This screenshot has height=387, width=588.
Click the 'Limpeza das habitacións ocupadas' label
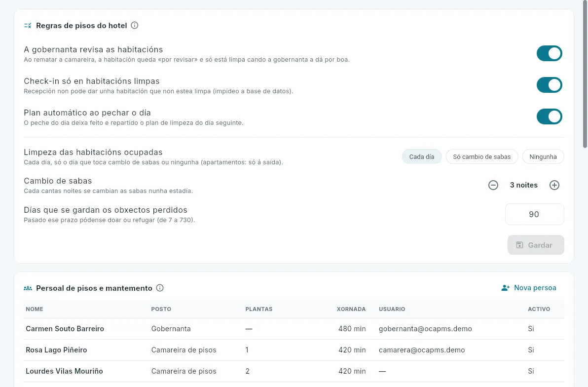click(x=93, y=152)
